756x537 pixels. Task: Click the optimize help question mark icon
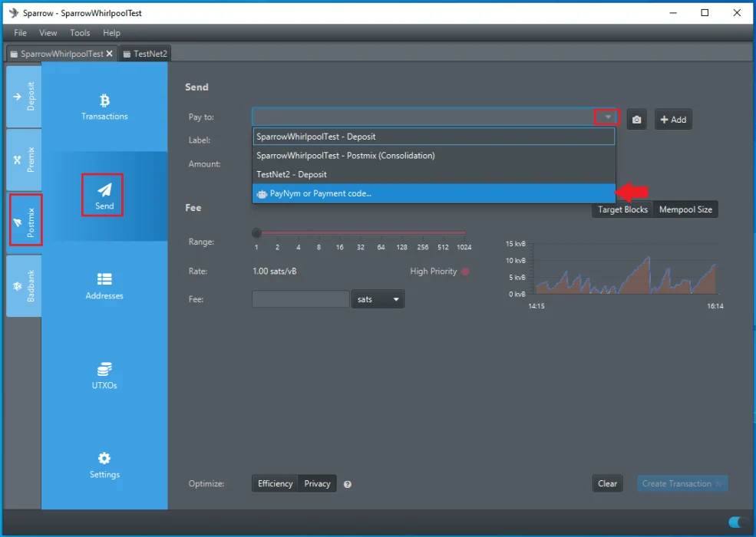click(x=348, y=484)
